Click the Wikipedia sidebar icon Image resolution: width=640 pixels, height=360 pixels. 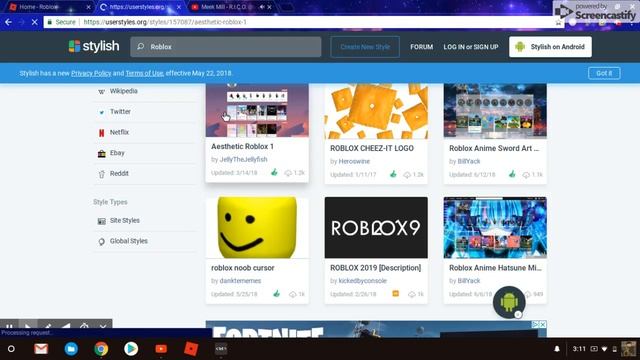coord(102,91)
